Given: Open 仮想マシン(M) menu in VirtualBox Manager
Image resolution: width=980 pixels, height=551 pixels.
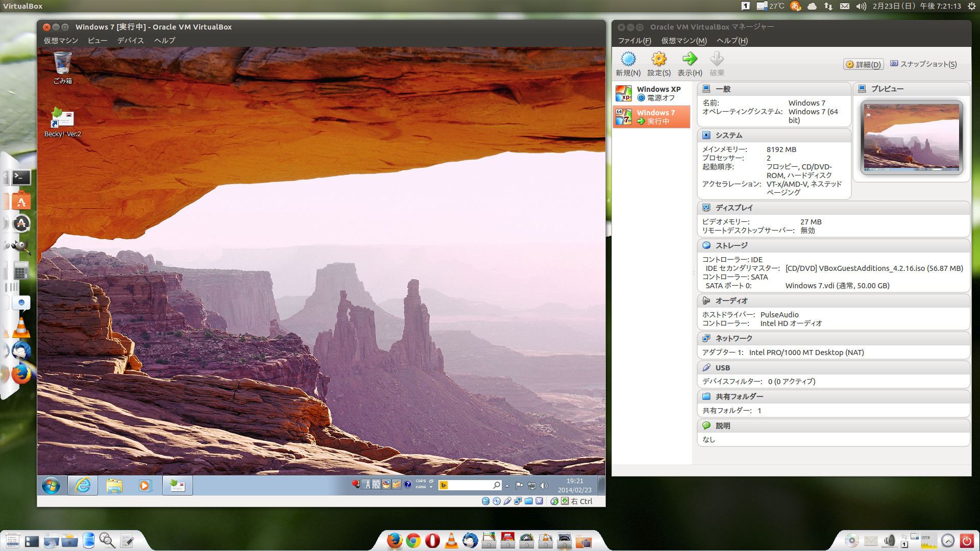Looking at the screenshot, I should 684,41.
